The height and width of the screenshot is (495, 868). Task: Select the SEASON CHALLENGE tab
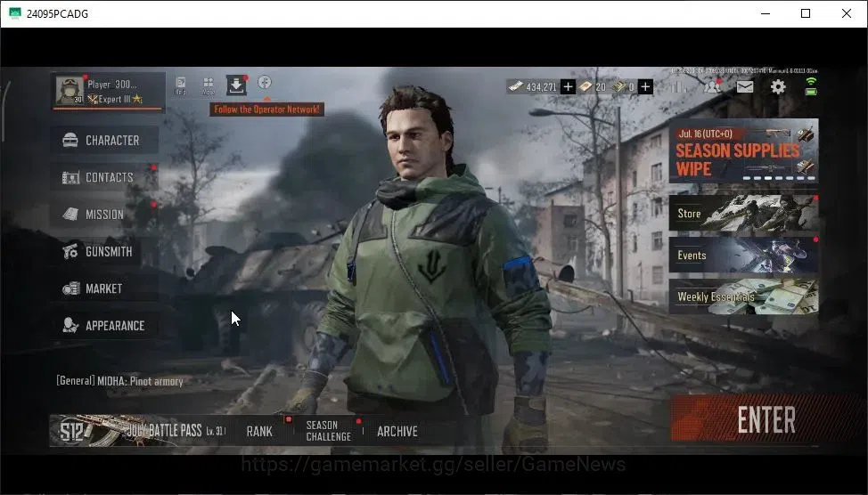(328, 431)
